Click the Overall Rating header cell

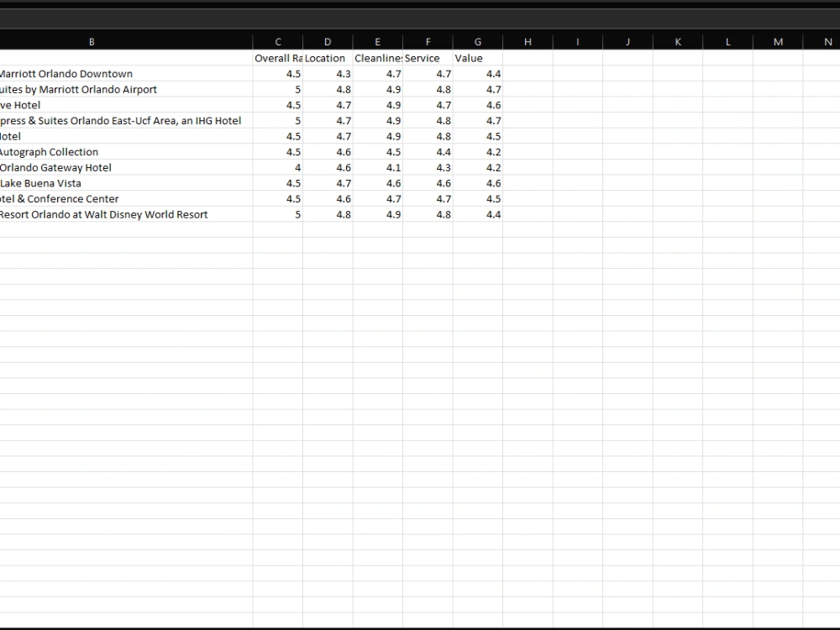pos(277,58)
